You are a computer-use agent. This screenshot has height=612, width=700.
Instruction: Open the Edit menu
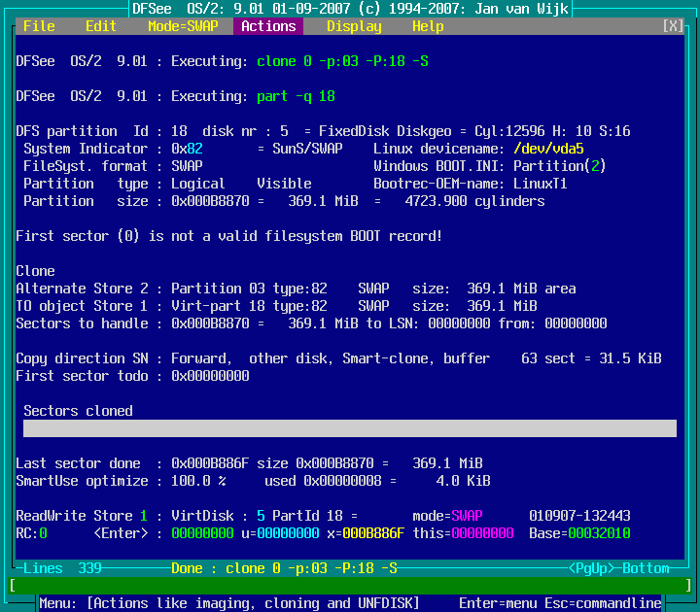point(101,26)
